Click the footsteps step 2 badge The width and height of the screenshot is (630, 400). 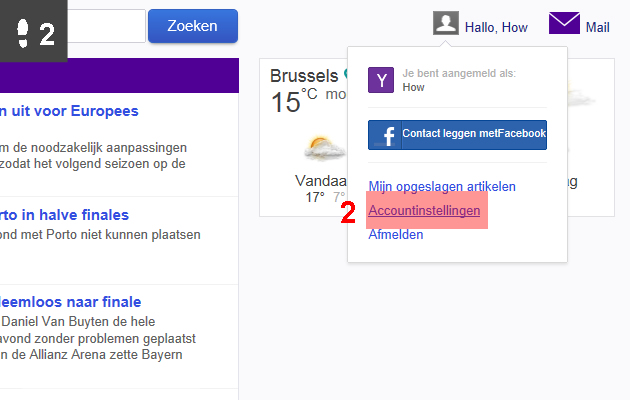pyautogui.click(x=34, y=31)
